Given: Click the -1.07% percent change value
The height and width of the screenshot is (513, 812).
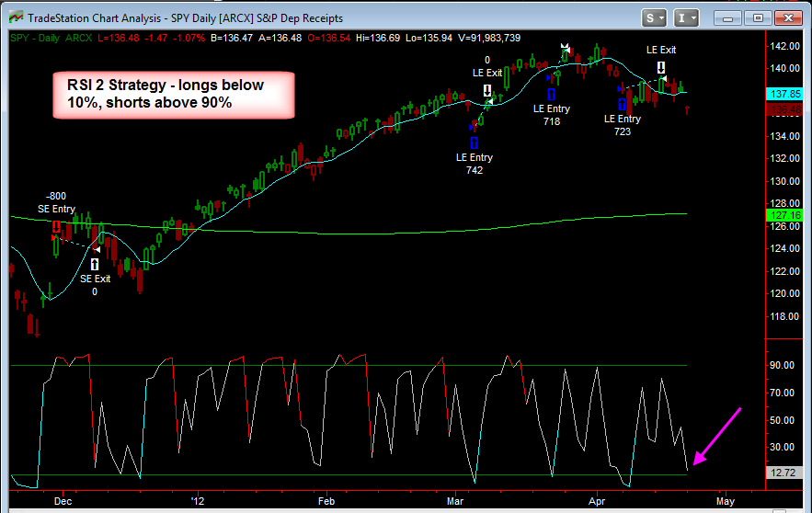Looking at the screenshot, I should point(189,38).
